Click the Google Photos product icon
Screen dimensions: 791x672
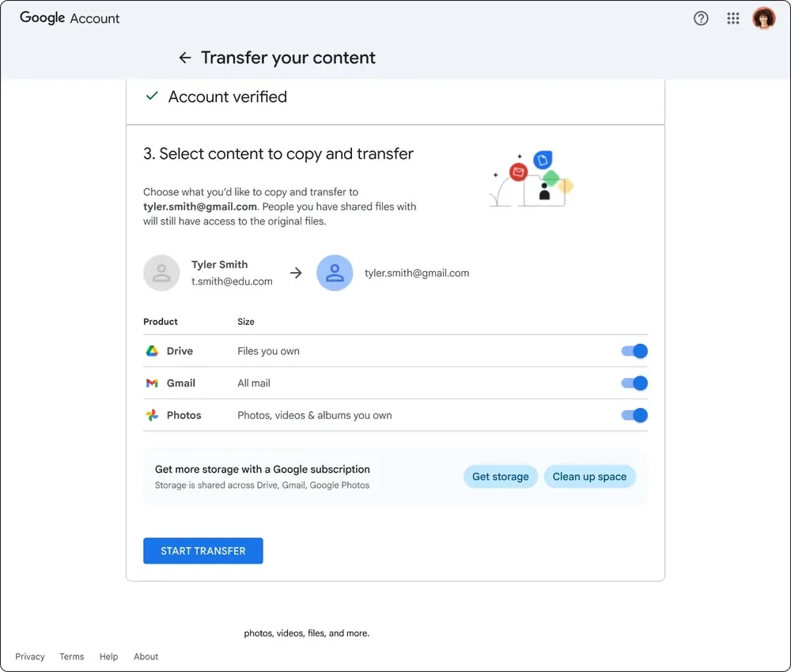[152, 414]
